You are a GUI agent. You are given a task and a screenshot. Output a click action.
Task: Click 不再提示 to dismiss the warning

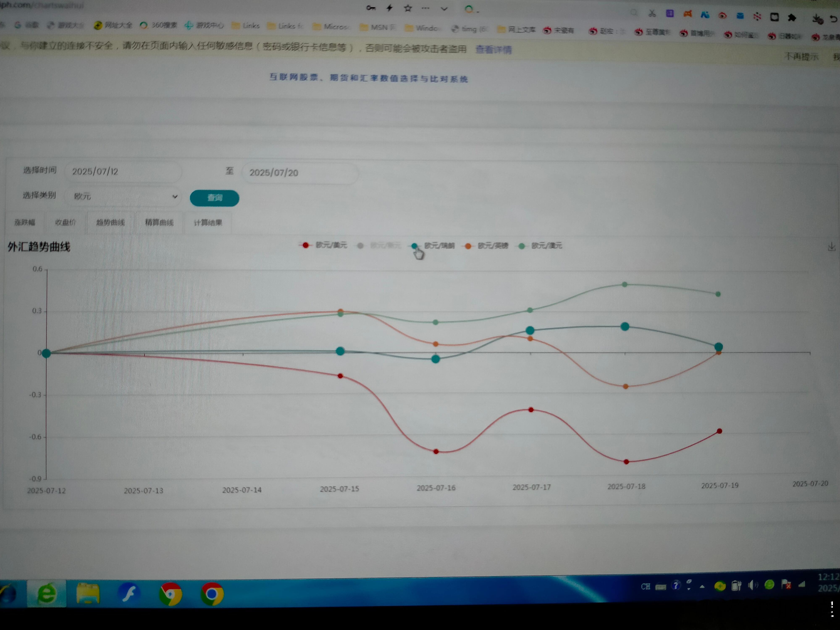coord(801,56)
